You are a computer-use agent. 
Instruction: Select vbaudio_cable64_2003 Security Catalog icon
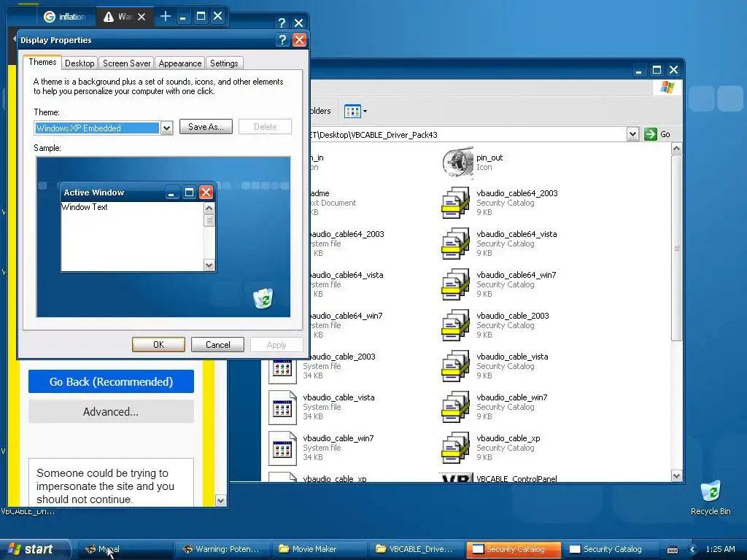(455, 203)
